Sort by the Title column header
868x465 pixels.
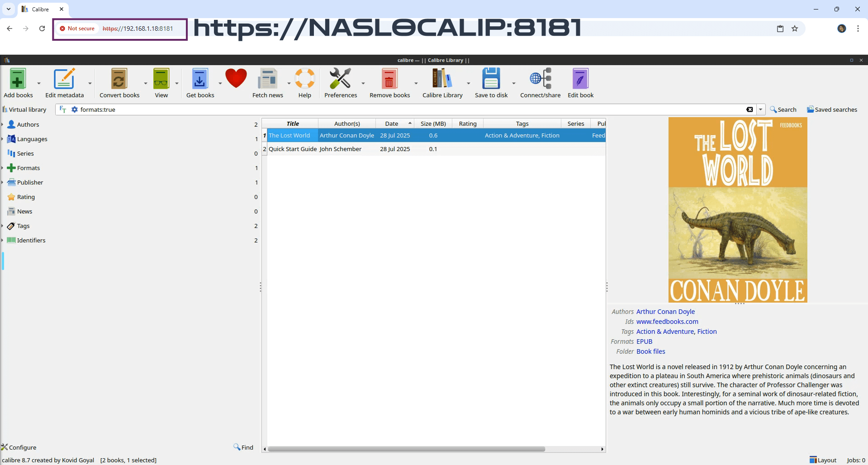(293, 123)
